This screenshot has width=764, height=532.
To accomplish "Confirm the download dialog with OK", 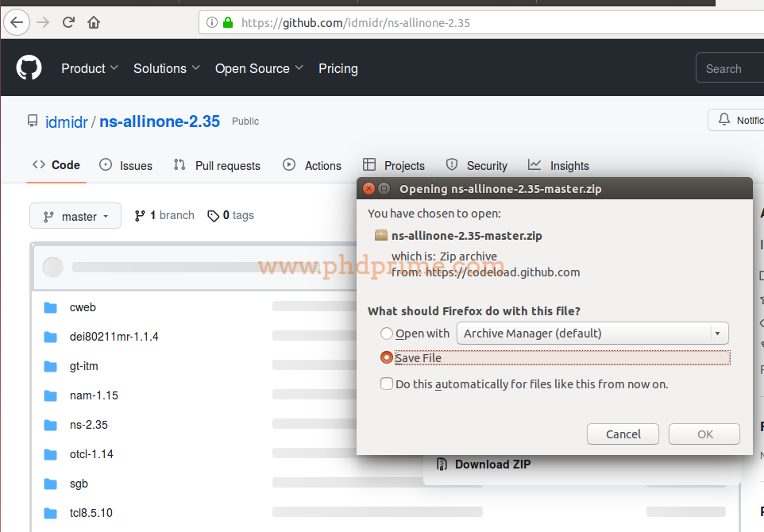I will tap(704, 434).
